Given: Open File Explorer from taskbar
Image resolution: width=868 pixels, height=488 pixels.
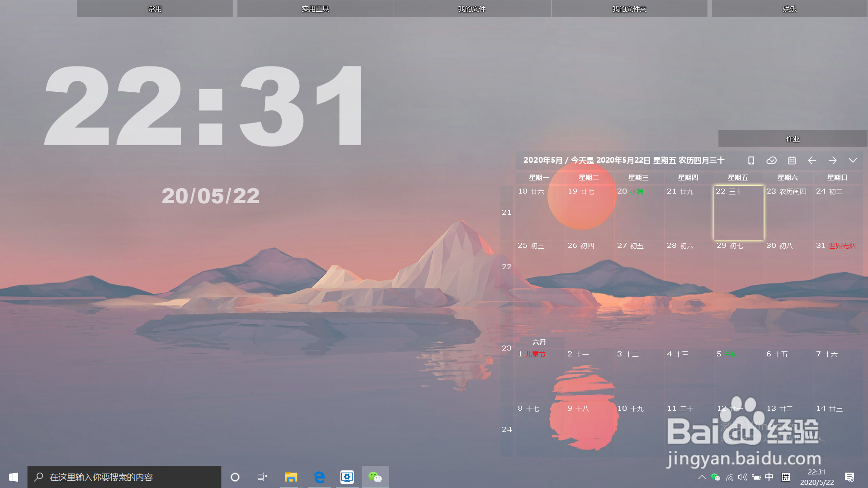Looking at the screenshot, I should tap(291, 477).
